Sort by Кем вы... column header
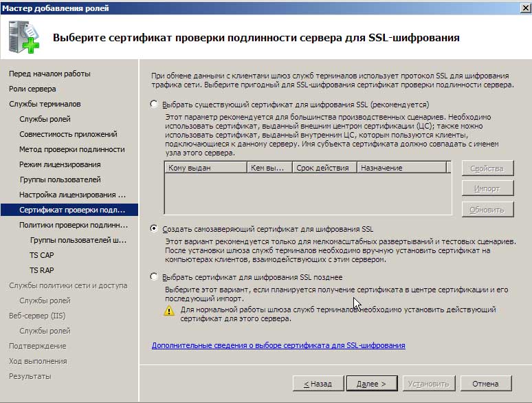This screenshot has width=532, height=403. point(269,168)
